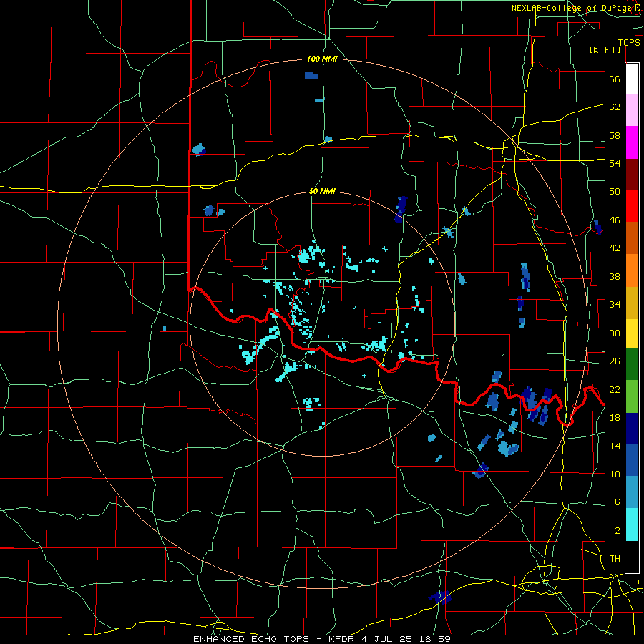Click the 46 value on the scale
This screenshot has width=644, height=644.
click(x=615, y=220)
